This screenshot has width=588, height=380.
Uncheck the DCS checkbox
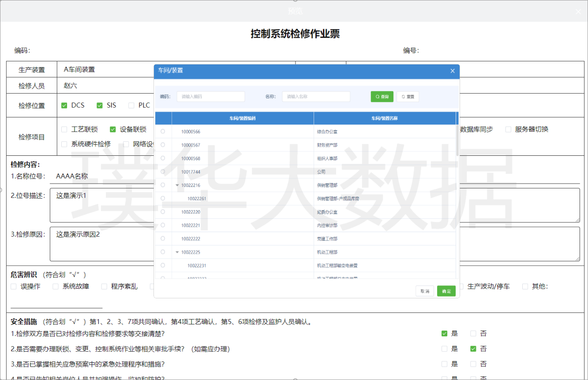[x=64, y=105]
